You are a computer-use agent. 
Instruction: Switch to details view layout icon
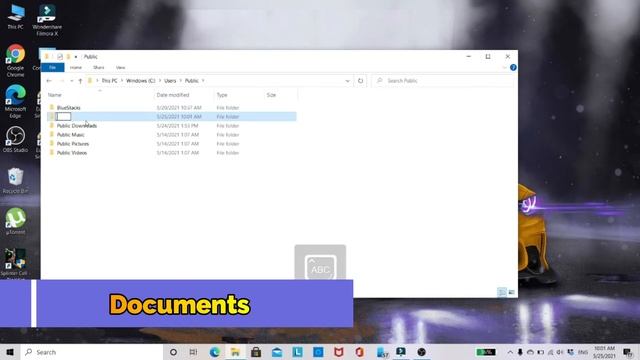(502, 292)
